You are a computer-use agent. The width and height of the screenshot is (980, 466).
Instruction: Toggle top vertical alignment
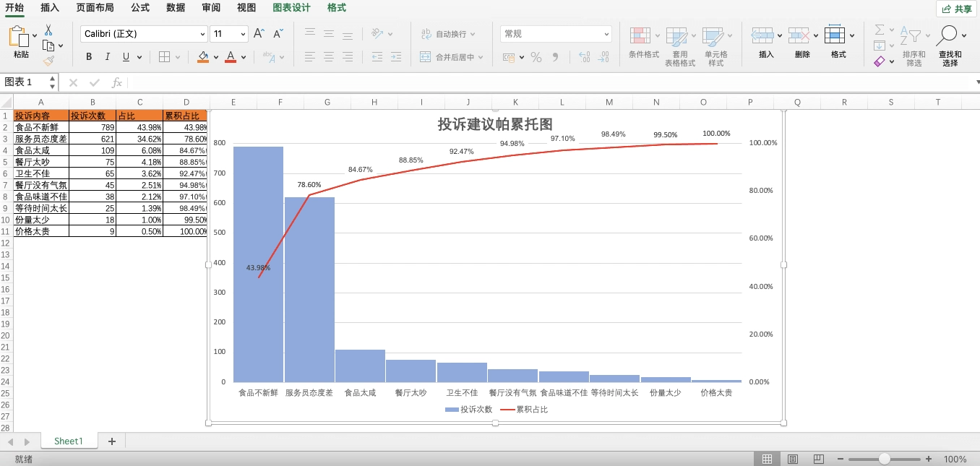tap(309, 33)
